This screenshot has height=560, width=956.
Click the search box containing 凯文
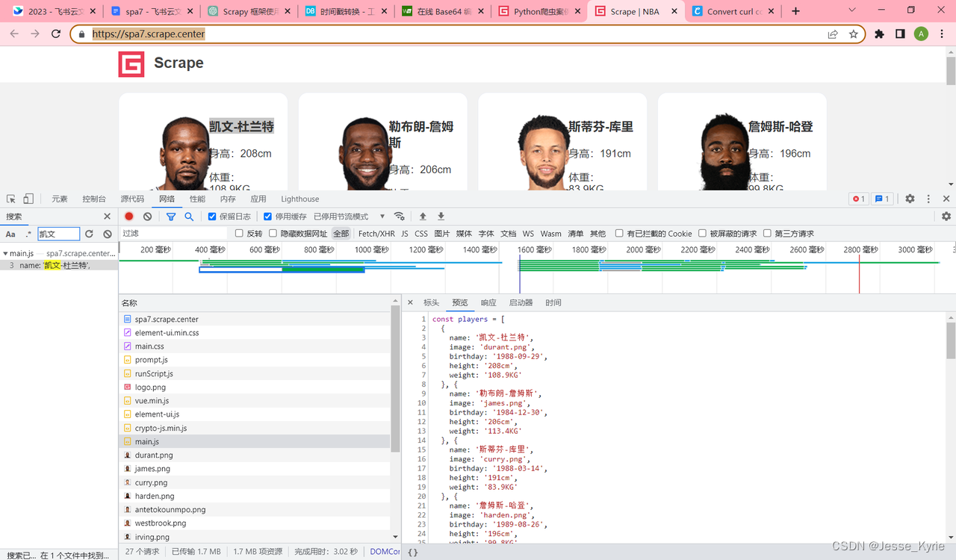58,234
